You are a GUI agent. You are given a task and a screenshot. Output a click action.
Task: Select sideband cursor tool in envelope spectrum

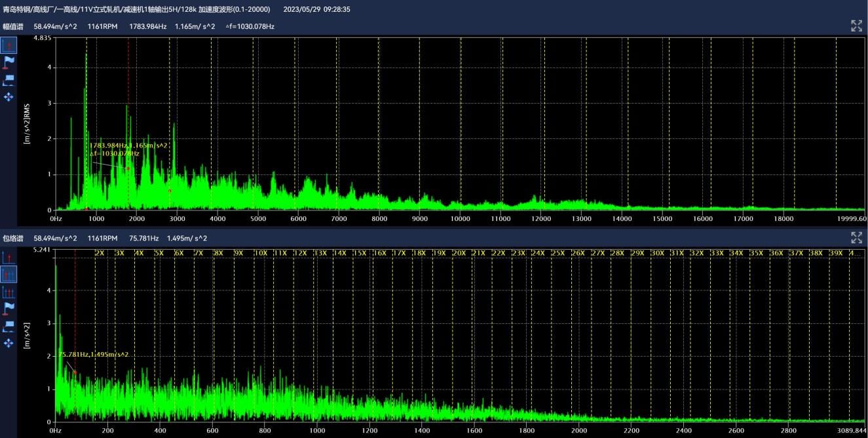(9, 291)
